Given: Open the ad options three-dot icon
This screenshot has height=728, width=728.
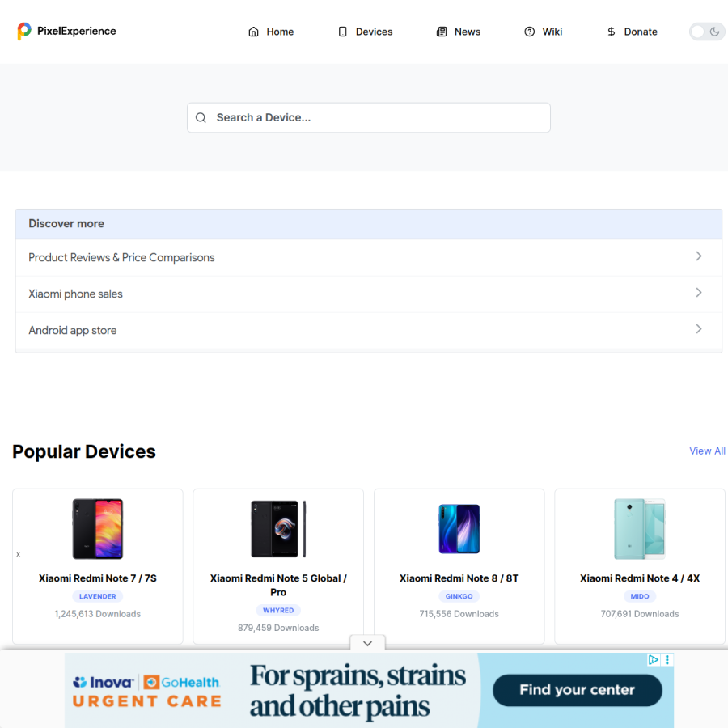Looking at the screenshot, I should tap(667, 660).
